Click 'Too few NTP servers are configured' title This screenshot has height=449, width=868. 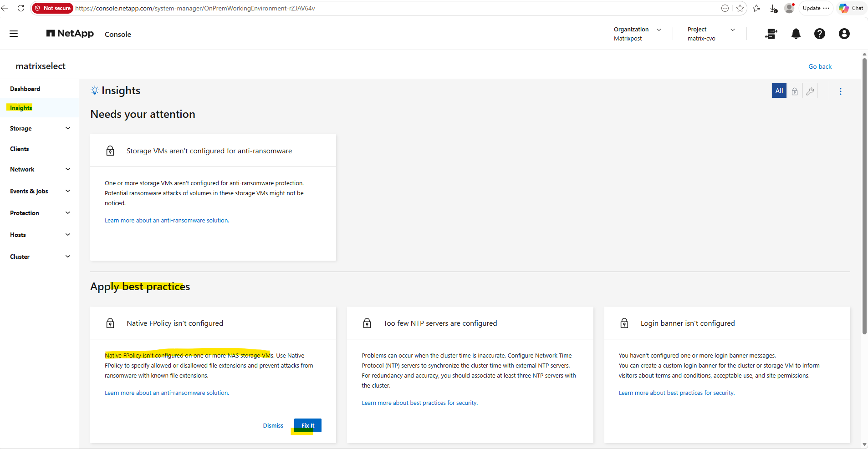point(440,323)
